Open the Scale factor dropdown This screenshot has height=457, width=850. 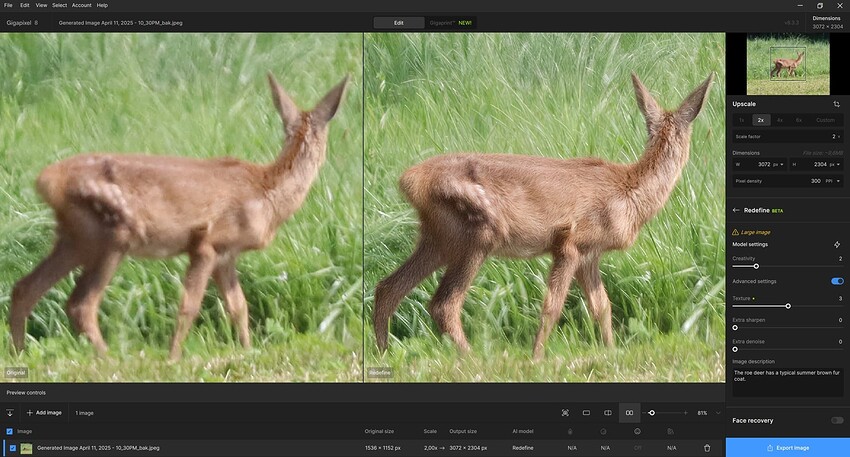point(838,136)
